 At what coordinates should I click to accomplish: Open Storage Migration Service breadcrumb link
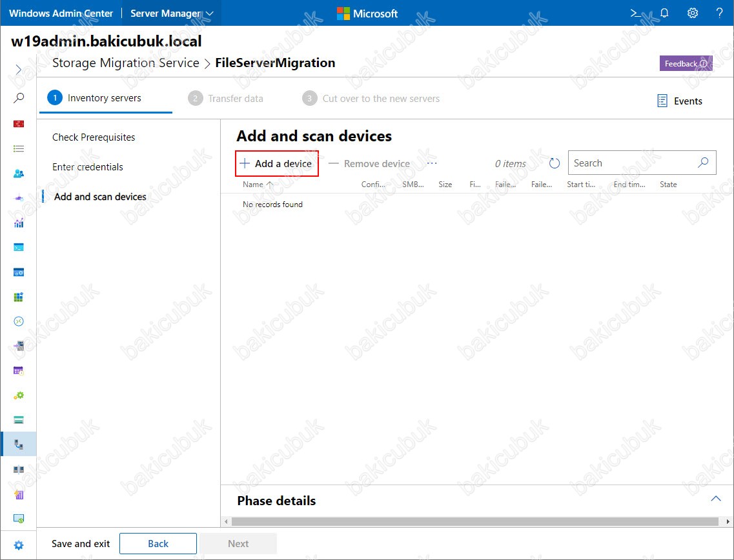click(x=126, y=63)
